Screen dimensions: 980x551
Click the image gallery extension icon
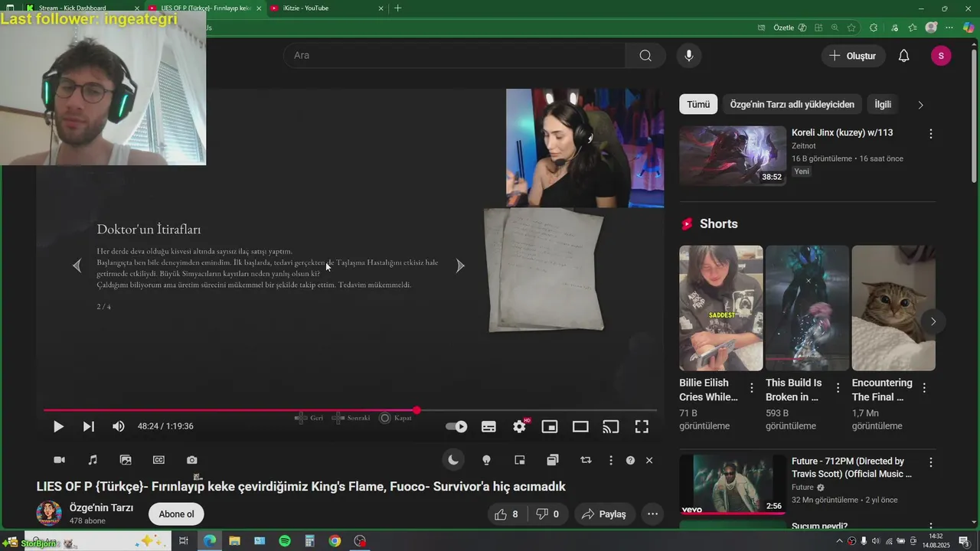click(x=126, y=460)
